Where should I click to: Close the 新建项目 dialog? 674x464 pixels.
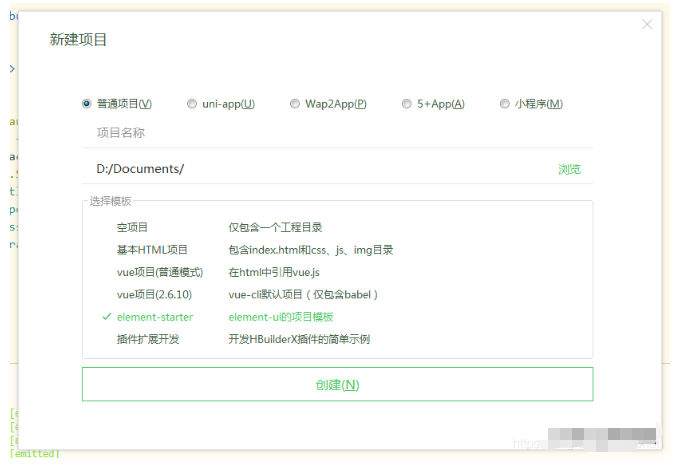(647, 24)
